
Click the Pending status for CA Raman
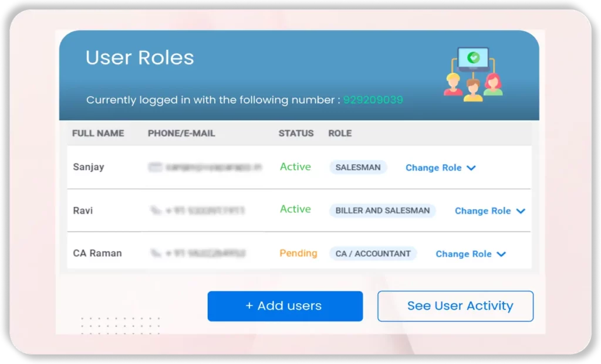click(x=298, y=253)
